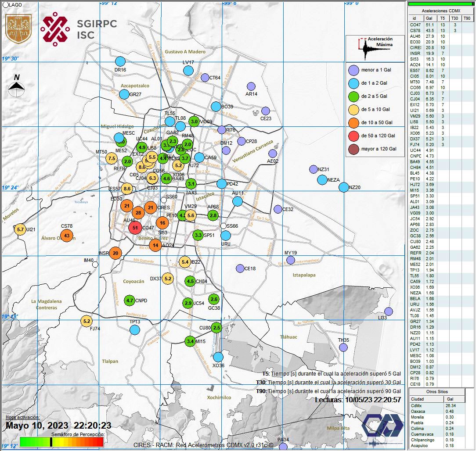Select the BO39 blue station marker
The image size is (476, 451).
click(216, 107)
